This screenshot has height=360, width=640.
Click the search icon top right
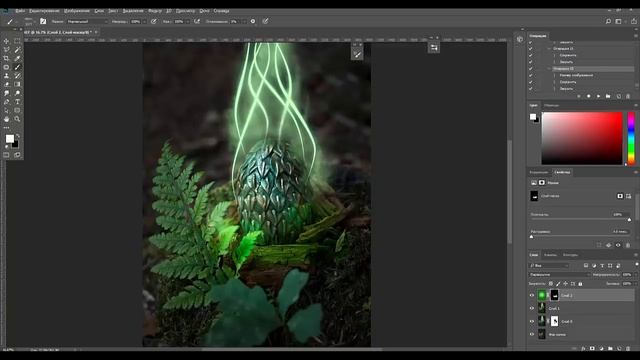(x=608, y=21)
